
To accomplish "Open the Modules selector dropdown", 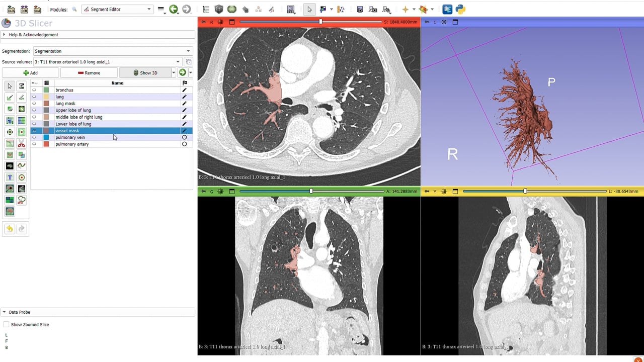I will pos(117,9).
